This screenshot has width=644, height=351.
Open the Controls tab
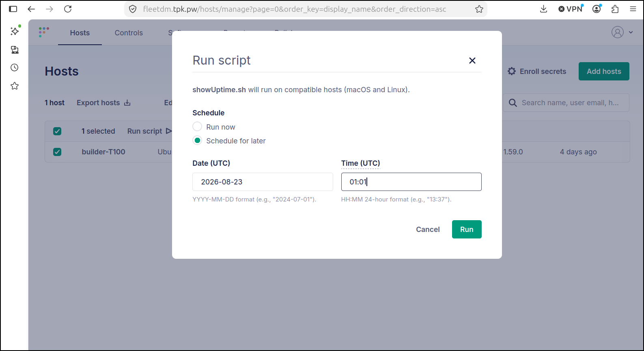point(129,33)
